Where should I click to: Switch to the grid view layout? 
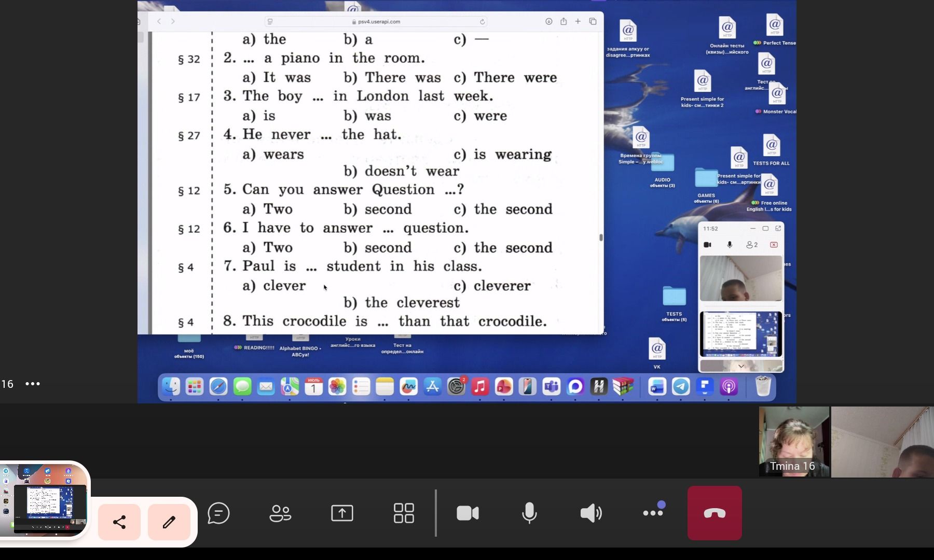(404, 513)
